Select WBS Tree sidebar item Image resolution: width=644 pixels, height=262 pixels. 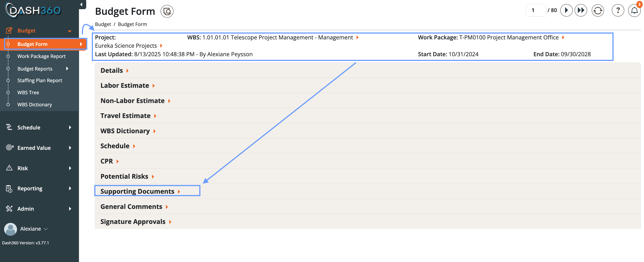click(28, 92)
